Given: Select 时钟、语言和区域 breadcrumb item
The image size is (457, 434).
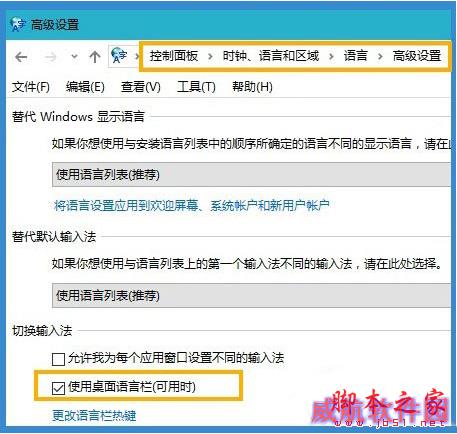Looking at the screenshot, I should tap(271, 56).
